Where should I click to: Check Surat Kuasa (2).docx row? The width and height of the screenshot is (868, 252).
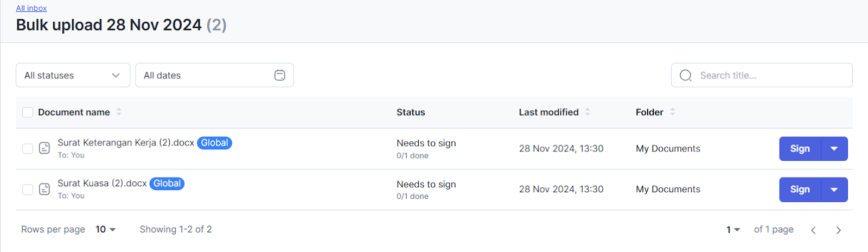point(28,189)
